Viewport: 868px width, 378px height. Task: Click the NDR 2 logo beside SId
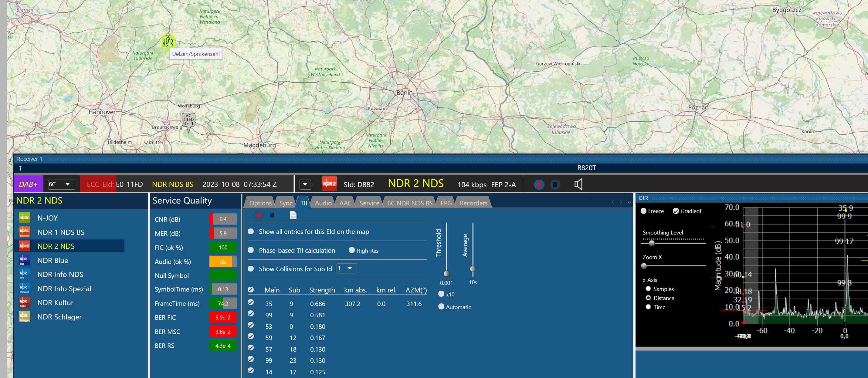[x=329, y=184]
